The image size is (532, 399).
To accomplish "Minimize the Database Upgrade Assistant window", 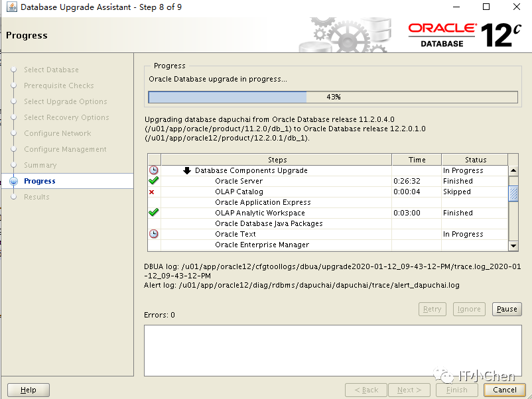I will pos(456,7).
